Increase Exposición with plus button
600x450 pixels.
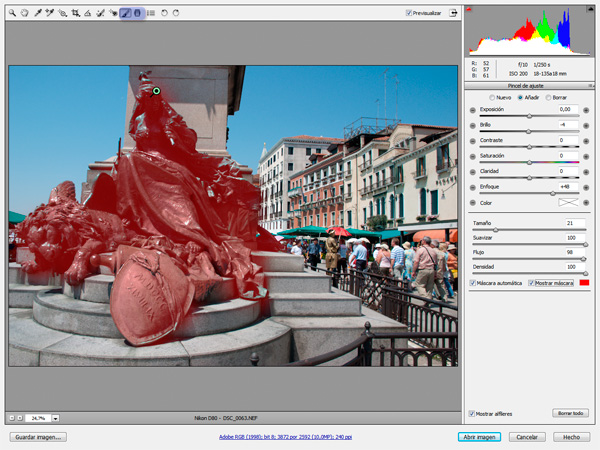pos(586,110)
